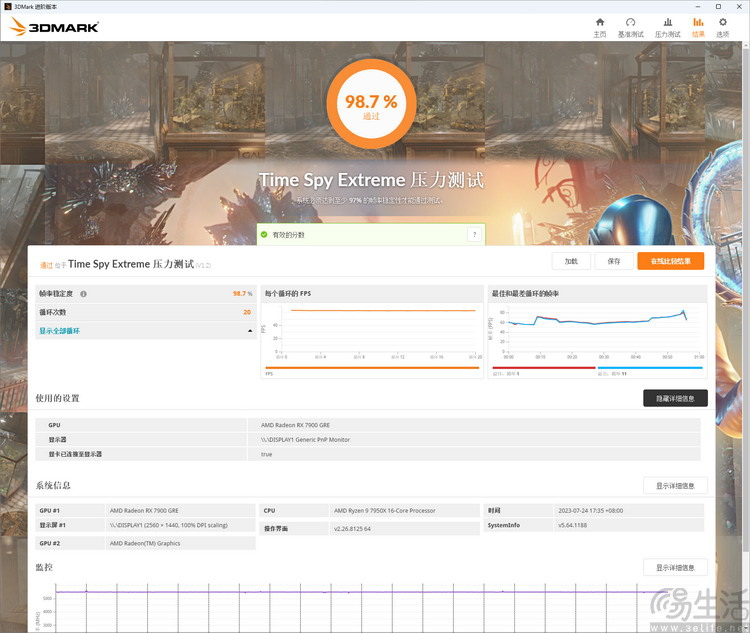
Task: Click the blue worst-loop legend bar
Action: (650, 367)
